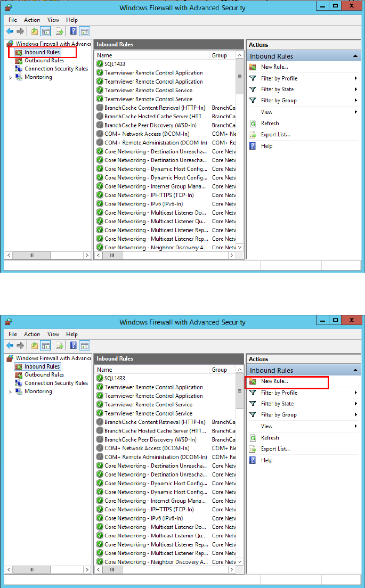Open Filter by Profile submenu arrow, lower window

coord(355,393)
